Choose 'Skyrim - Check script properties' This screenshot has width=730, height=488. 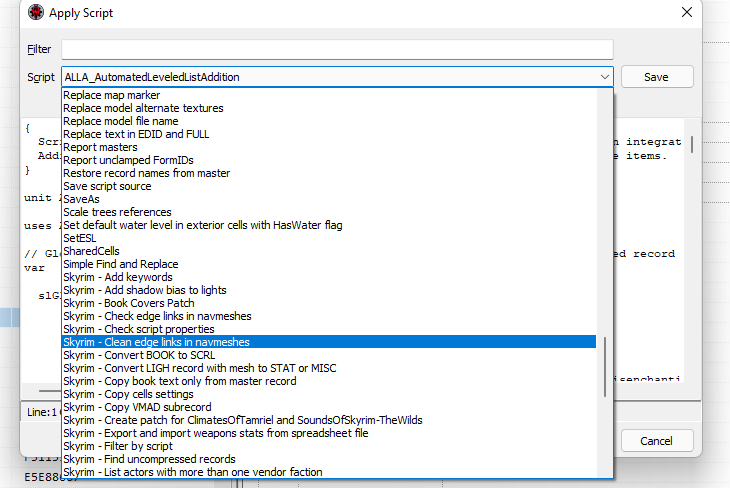(329, 329)
